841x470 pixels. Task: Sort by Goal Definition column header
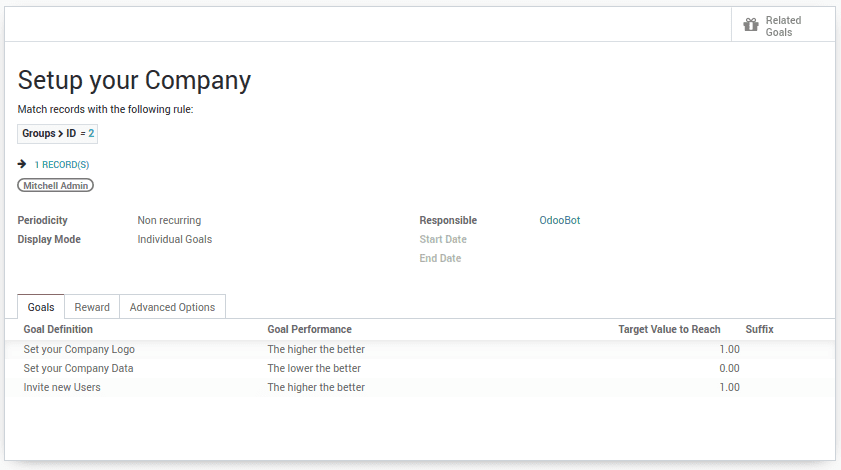(x=58, y=329)
